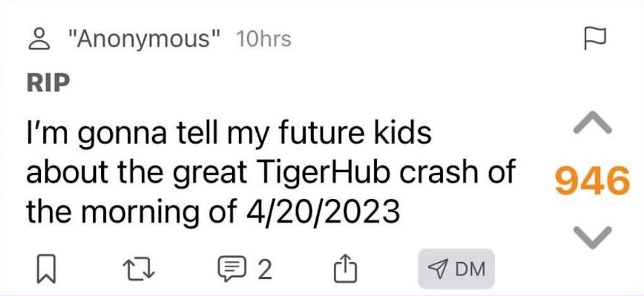Collapse the post using the up arrow
Viewport: 644px width, 296px height.
(x=593, y=124)
